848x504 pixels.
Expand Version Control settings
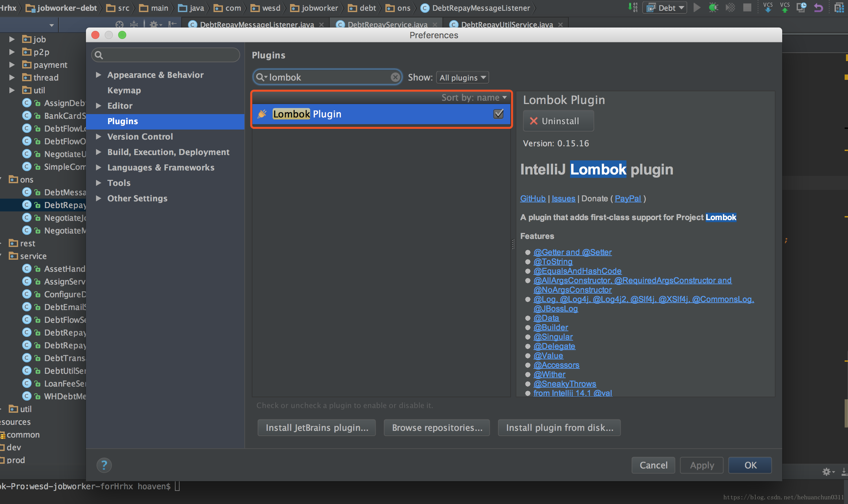click(x=98, y=137)
